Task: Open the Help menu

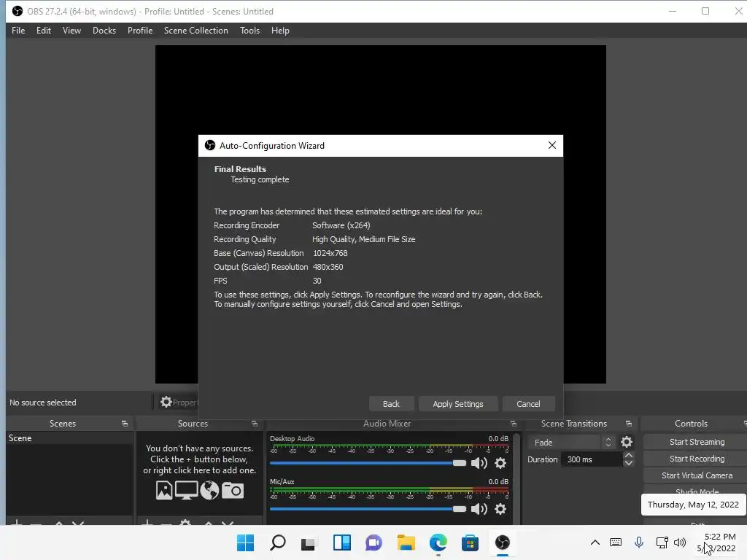Action: [280, 31]
